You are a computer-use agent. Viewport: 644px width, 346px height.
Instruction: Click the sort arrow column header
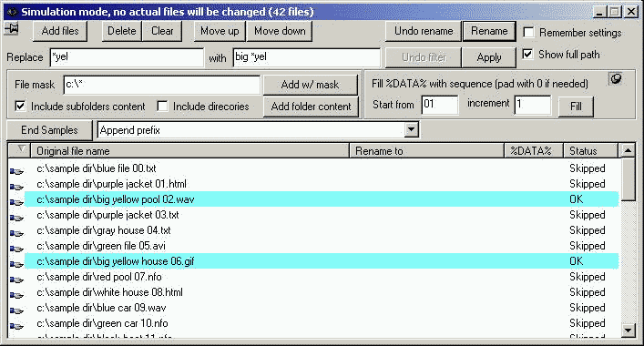pyautogui.click(x=19, y=150)
